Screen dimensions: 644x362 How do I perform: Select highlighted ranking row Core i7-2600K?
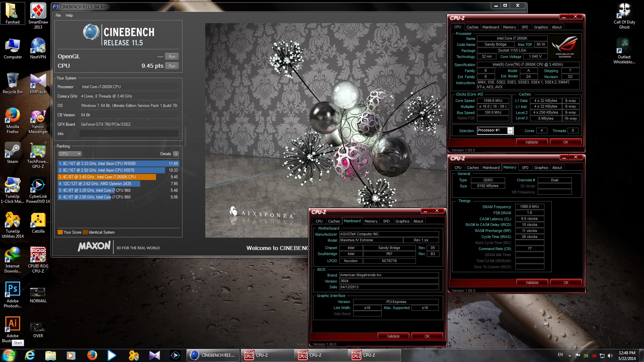click(118, 177)
